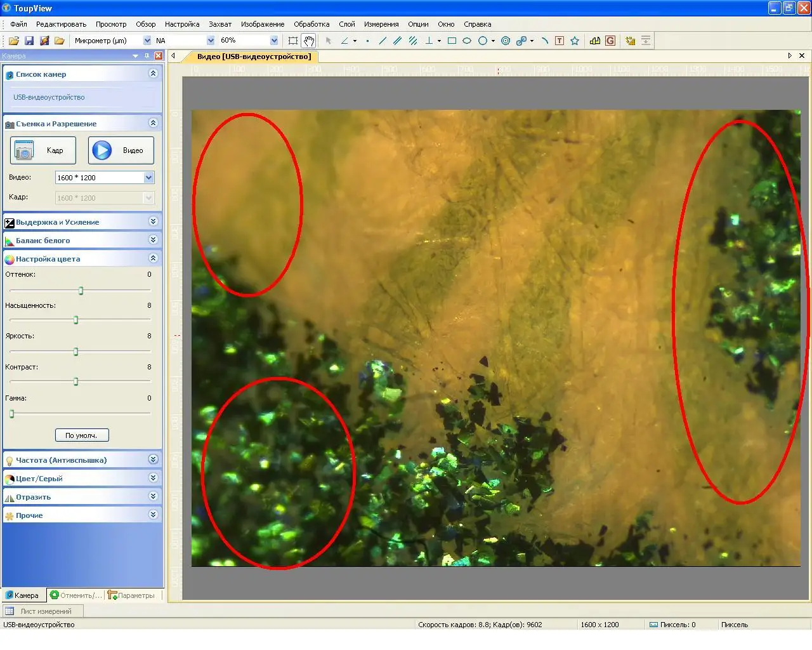This screenshot has width=812, height=650.
Task: Open the Измерения menu
Action: click(381, 24)
